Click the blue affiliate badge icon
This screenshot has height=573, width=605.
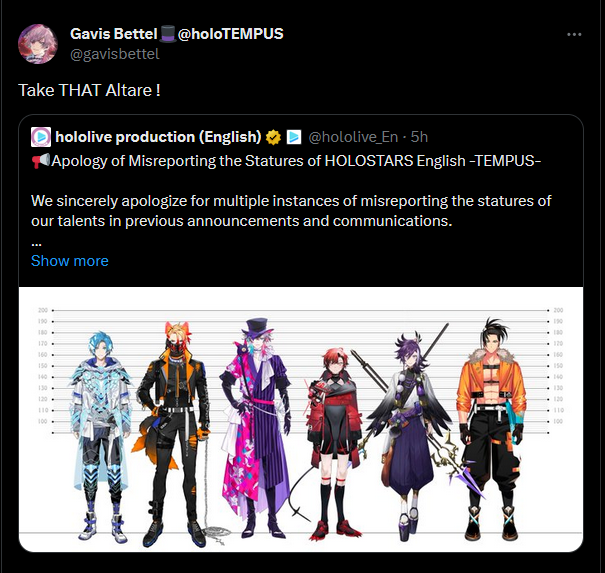[x=294, y=137]
